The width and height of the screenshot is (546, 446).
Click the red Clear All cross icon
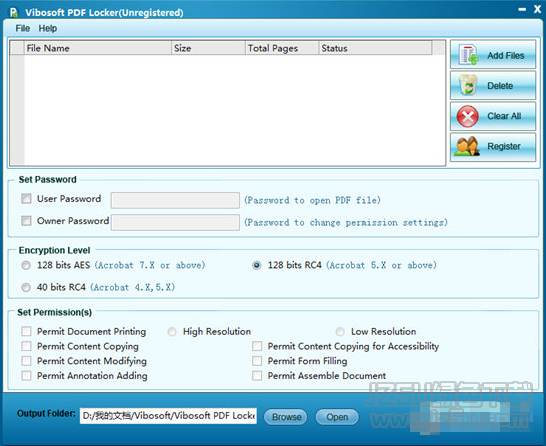coord(467,116)
